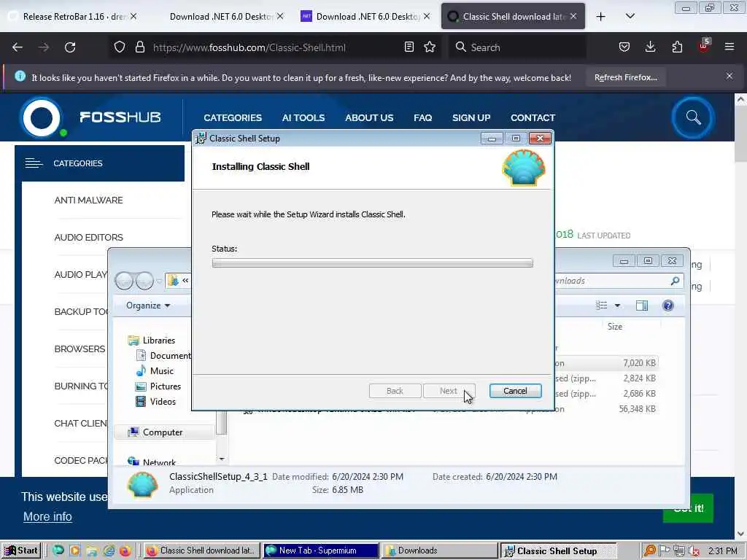Screen dimensions: 747x560
Task: Click Explorer change your view icon
Action: pos(602,306)
